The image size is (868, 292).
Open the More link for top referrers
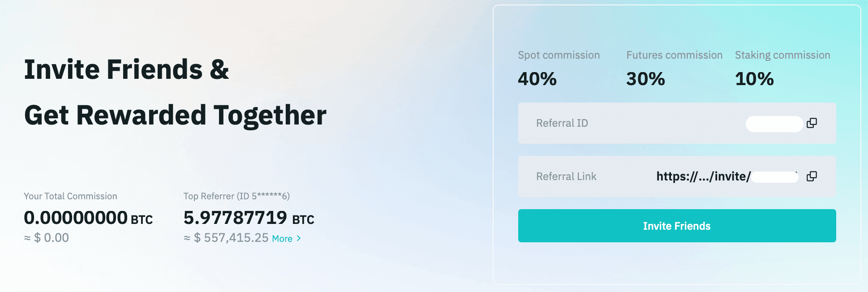282,239
